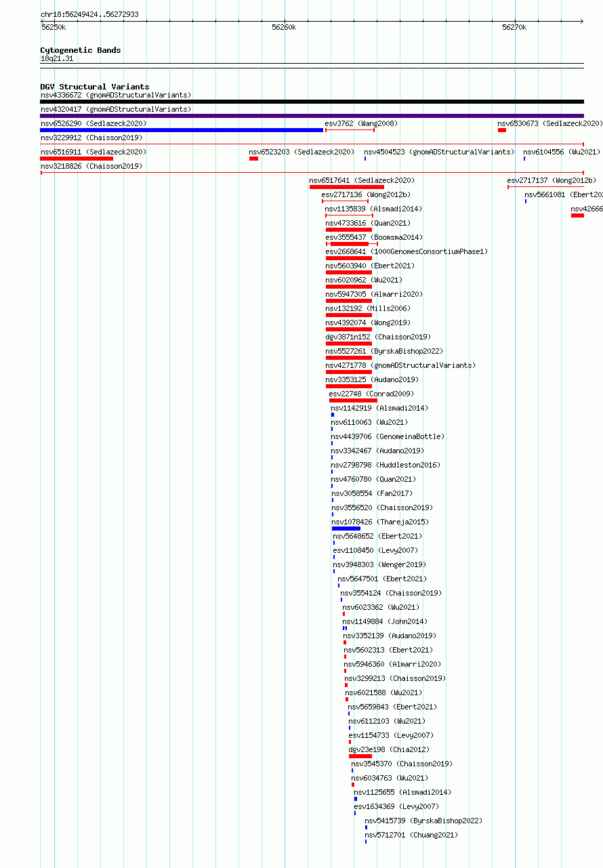Viewport: 603px width, 868px height.
Task: Click nsv5947305 (Almarri2020) label
Action: tap(374, 294)
